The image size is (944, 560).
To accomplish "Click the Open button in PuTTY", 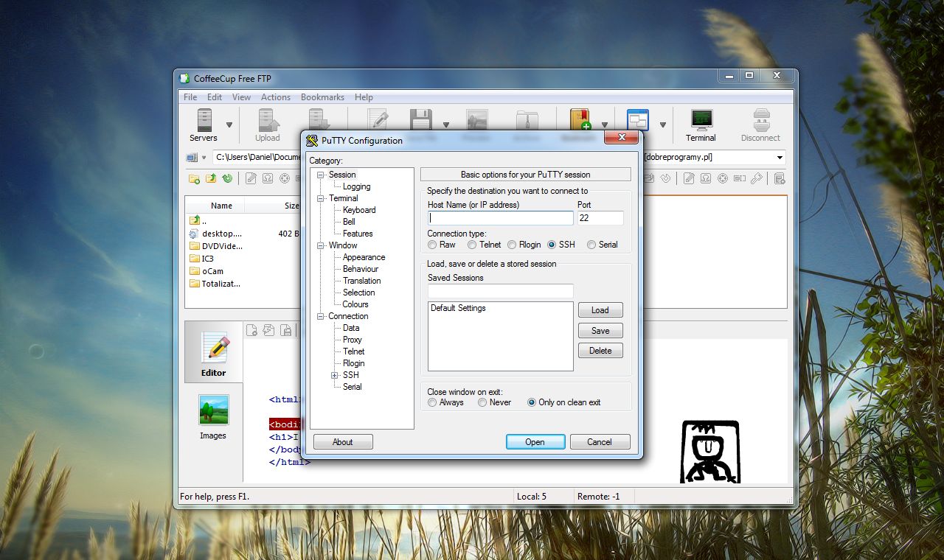I will (535, 442).
